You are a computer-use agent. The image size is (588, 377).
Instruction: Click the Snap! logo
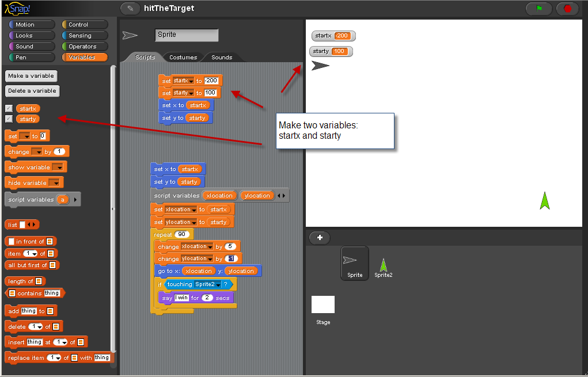coord(17,8)
